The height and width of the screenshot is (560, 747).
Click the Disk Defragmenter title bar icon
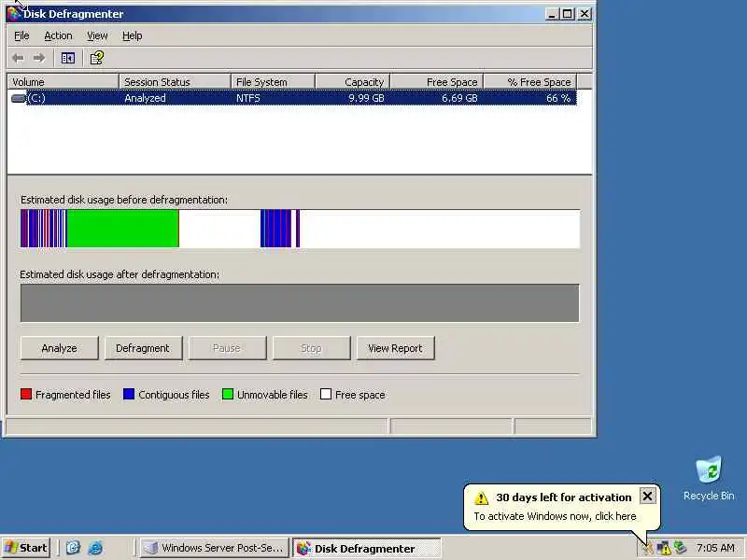click(13, 13)
